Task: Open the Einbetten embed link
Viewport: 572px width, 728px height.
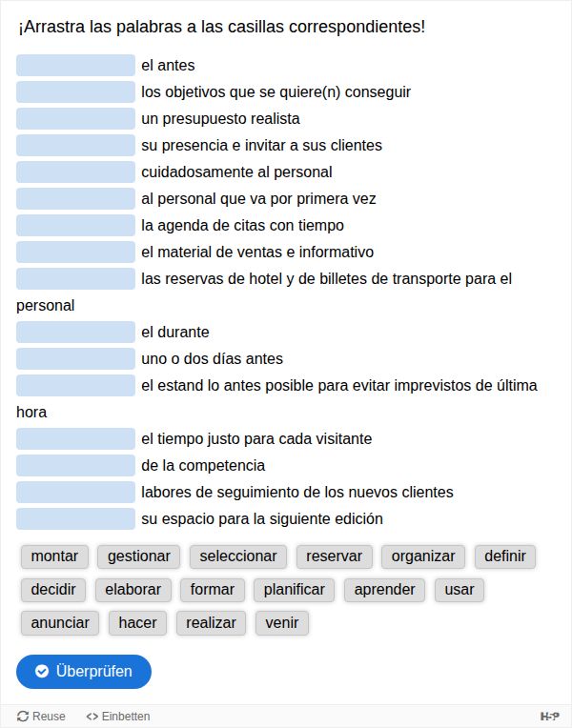Action: [x=118, y=716]
